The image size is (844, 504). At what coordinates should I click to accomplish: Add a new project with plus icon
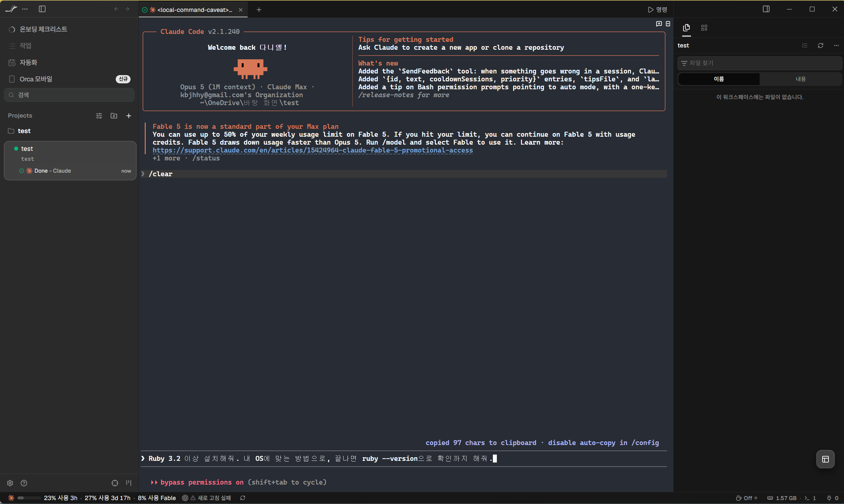tap(129, 116)
